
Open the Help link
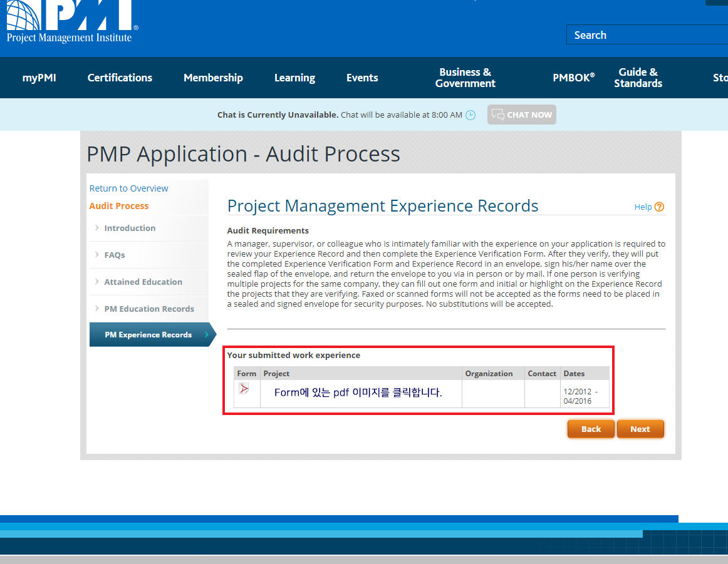(x=643, y=207)
